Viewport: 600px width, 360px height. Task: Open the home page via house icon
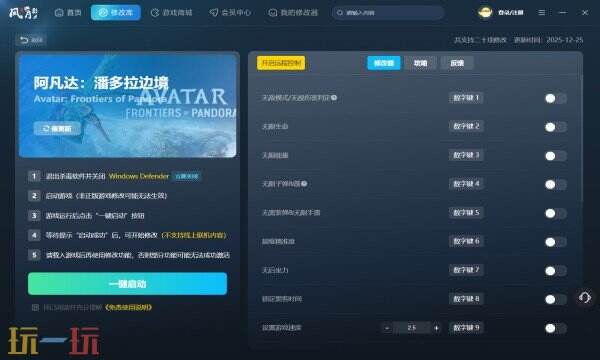click(x=59, y=13)
